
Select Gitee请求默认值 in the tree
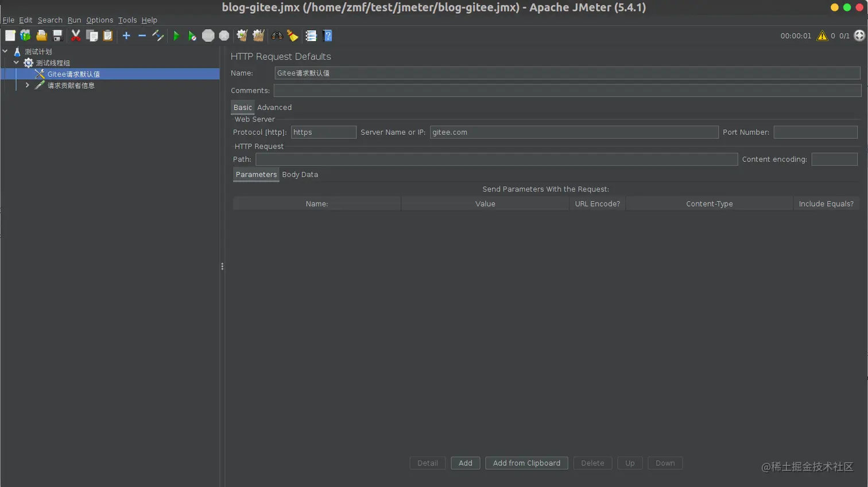(73, 74)
